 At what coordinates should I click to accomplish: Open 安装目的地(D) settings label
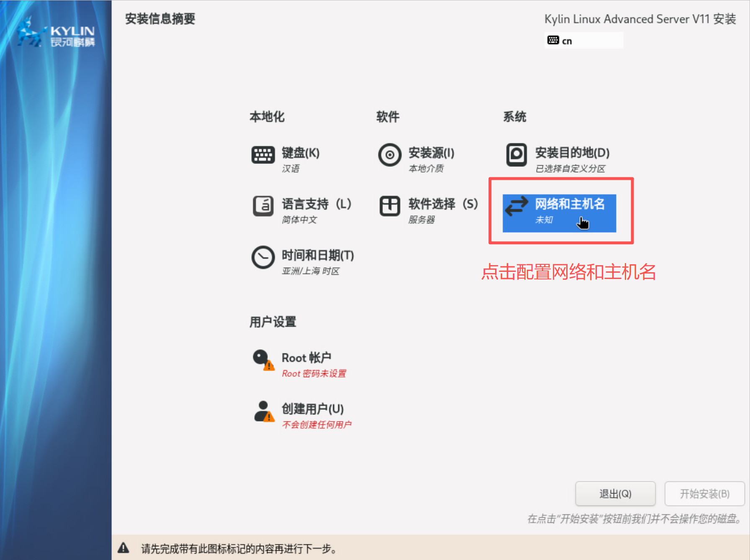(x=572, y=153)
